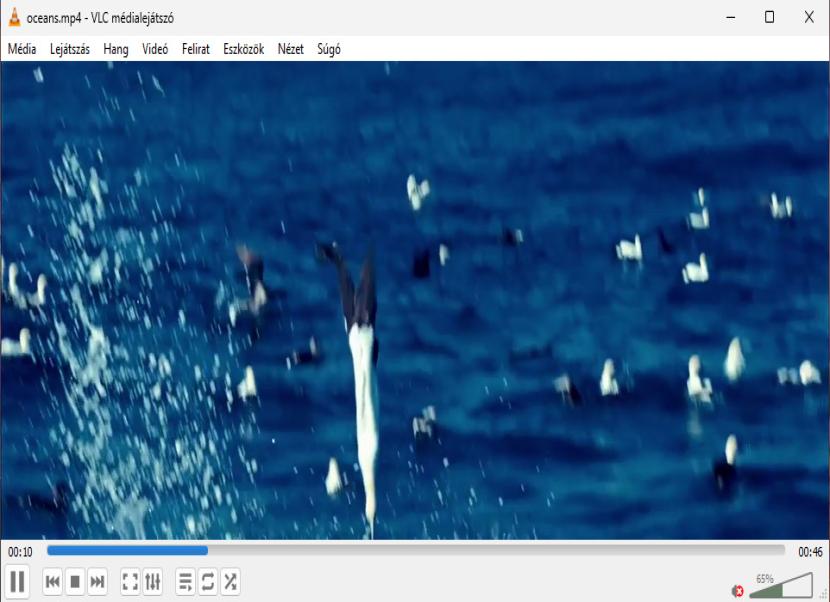Show the playlist view

coord(185,582)
